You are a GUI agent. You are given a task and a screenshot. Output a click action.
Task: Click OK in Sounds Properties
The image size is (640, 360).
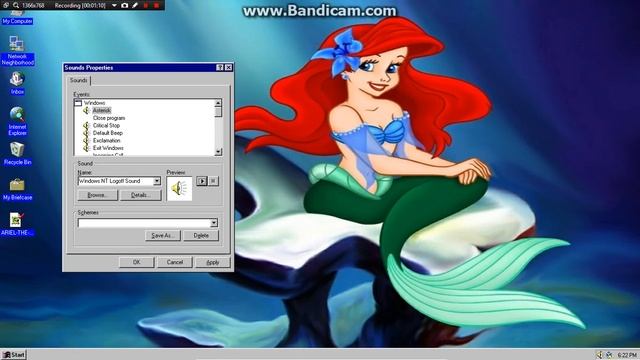tap(137, 262)
